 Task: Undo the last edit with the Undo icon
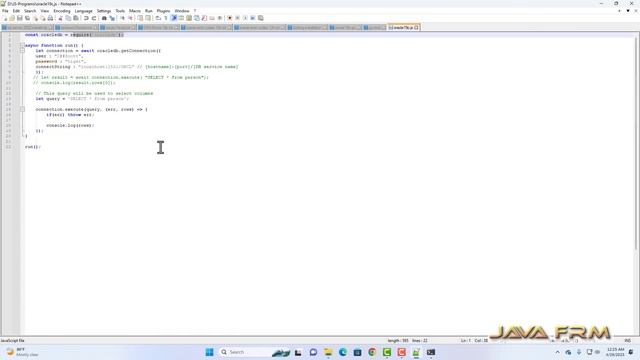[x=86, y=18]
